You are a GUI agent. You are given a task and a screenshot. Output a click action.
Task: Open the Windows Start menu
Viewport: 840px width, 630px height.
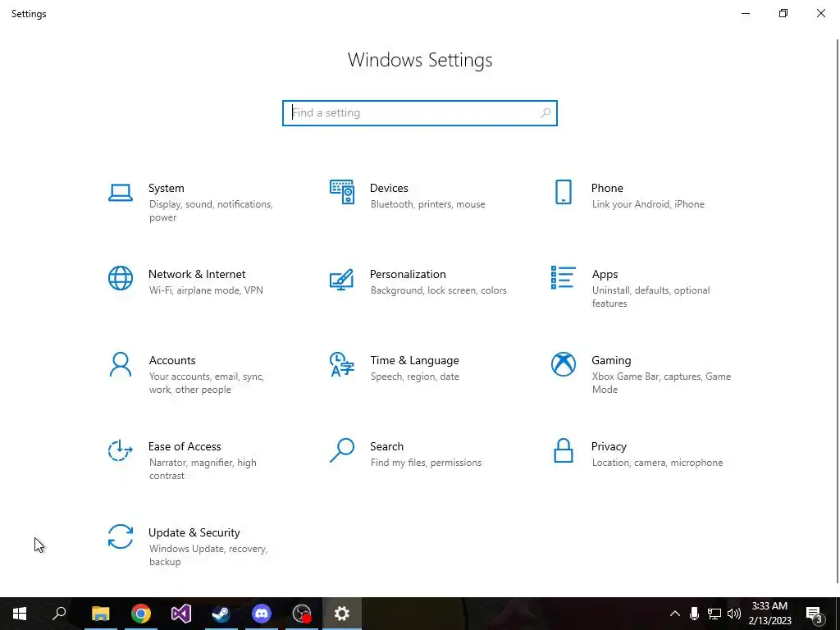point(20,614)
